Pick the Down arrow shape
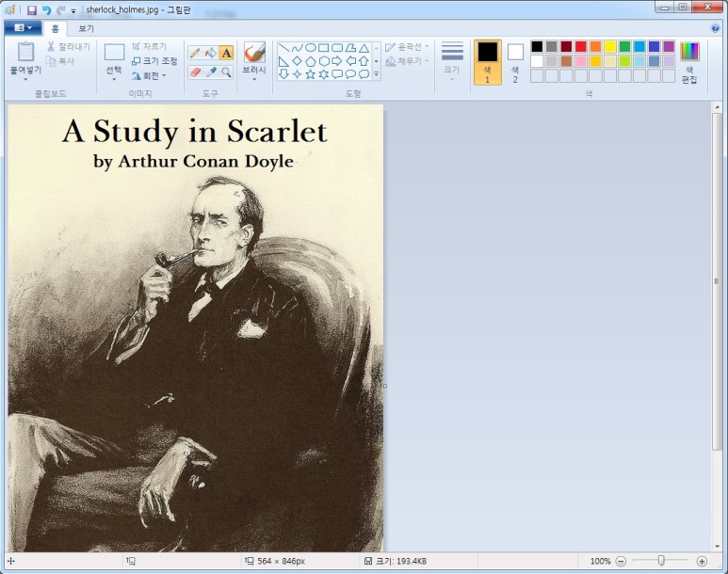The image size is (728, 574). pos(283,74)
